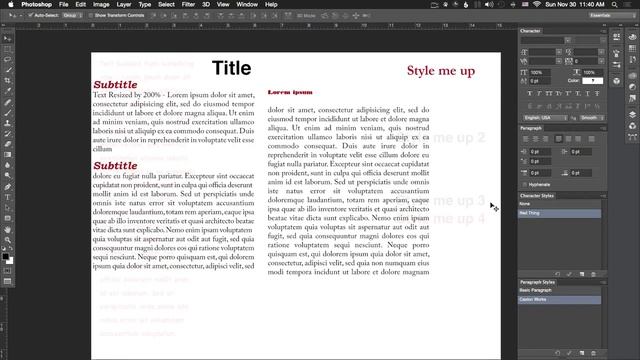Click the text Color swatch in Character panel
Screen dimensions: 640x360
tap(592, 81)
